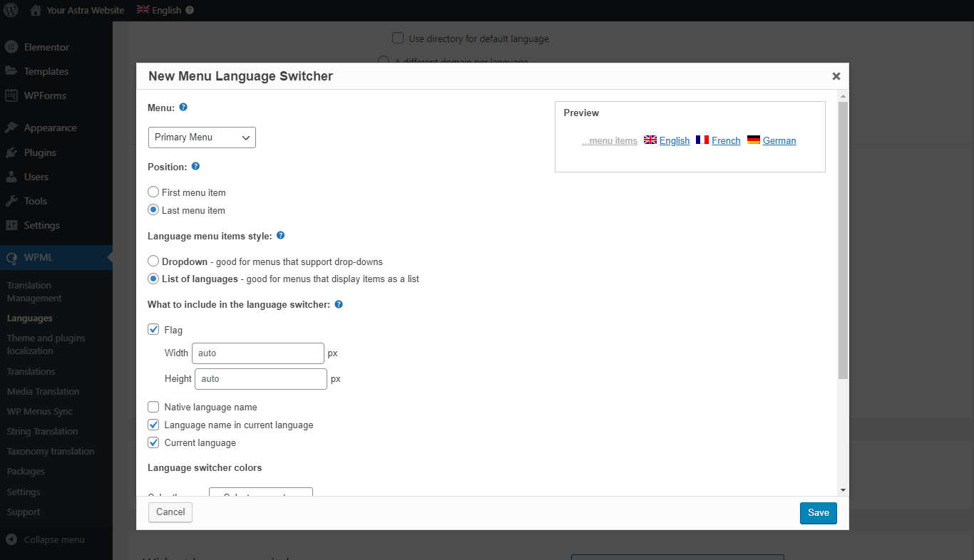Click the UK flag in the preview
974x560 pixels.
coord(650,140)
